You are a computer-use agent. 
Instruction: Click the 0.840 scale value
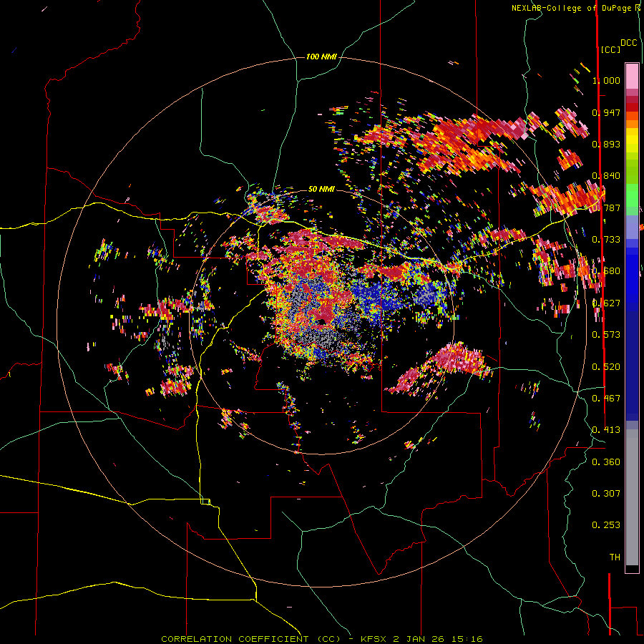(606, 176)
